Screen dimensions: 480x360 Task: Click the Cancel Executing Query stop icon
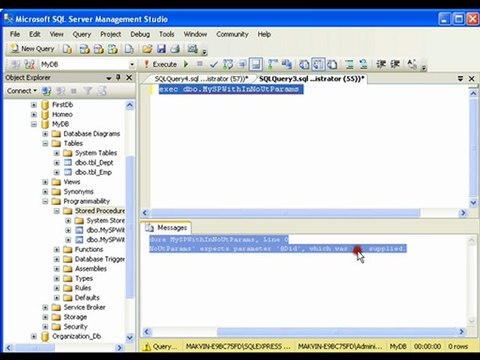(x=200, y=64)
